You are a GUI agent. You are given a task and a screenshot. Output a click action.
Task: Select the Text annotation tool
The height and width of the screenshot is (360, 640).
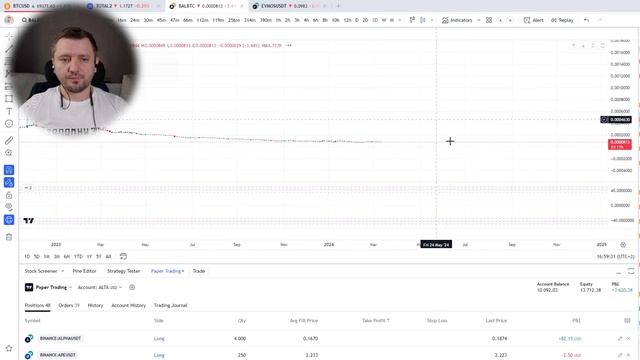point(9,111)
